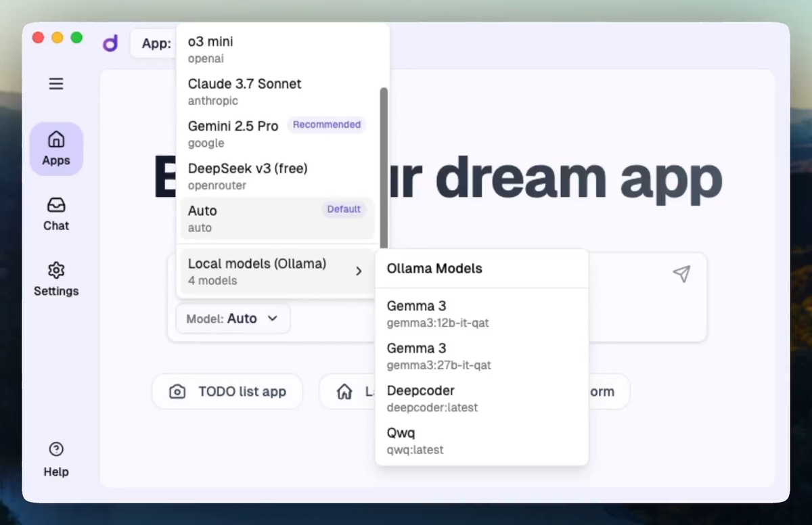Click the 'anthropic' provider label

(213, 101)
